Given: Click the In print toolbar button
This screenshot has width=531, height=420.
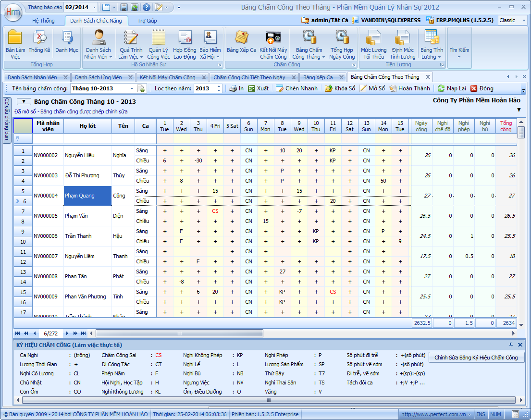Looking at the screenshot, I should [236, 88].
